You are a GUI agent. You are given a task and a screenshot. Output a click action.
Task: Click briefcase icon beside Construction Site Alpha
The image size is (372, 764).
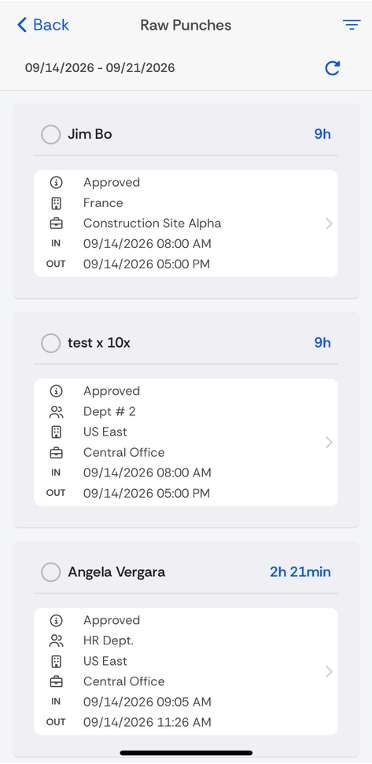coord(57,224)
